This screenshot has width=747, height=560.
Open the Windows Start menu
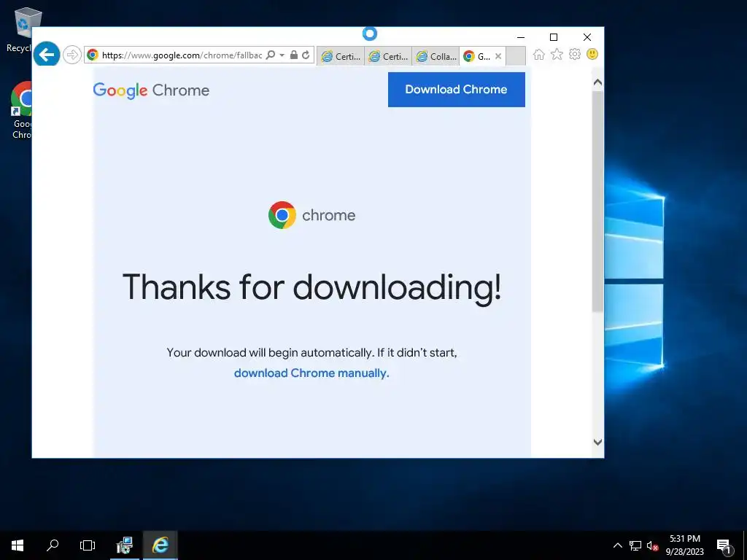tap(18, 545)
